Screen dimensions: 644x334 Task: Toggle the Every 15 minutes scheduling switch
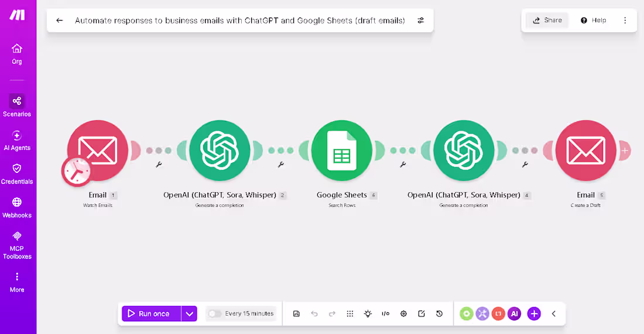click(214, 313)
